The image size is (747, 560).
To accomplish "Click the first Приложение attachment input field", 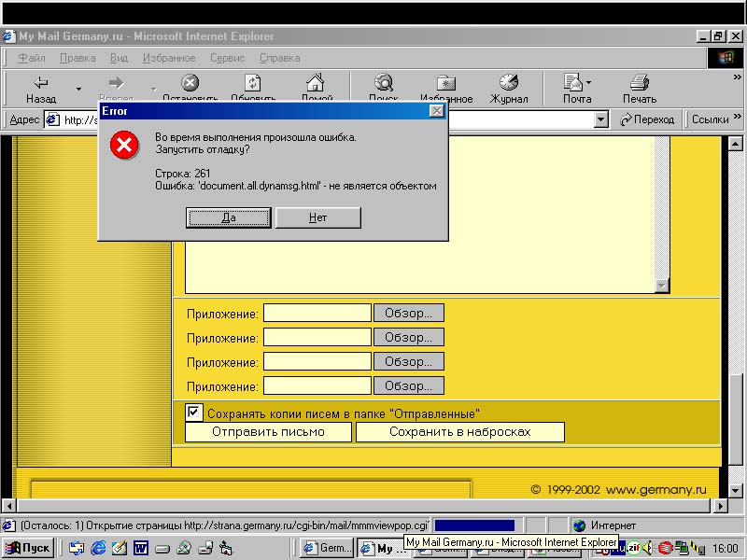I will coord(317,314).
